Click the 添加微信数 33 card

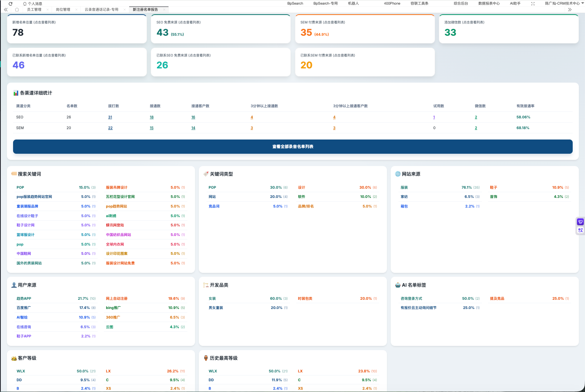pyautogui.click(x=509, y=29)
